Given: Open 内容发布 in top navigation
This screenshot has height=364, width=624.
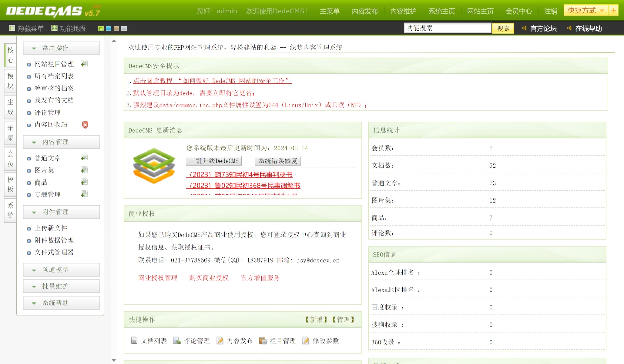Looking at the screenshot, I should coord(365,11).
